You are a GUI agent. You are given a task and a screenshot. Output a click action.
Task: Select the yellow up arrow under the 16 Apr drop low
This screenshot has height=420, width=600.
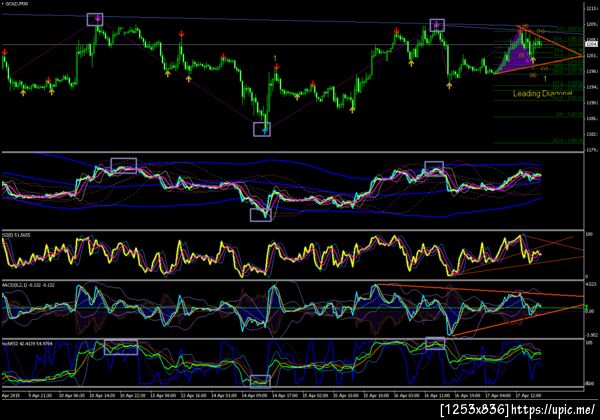point(449,85)
